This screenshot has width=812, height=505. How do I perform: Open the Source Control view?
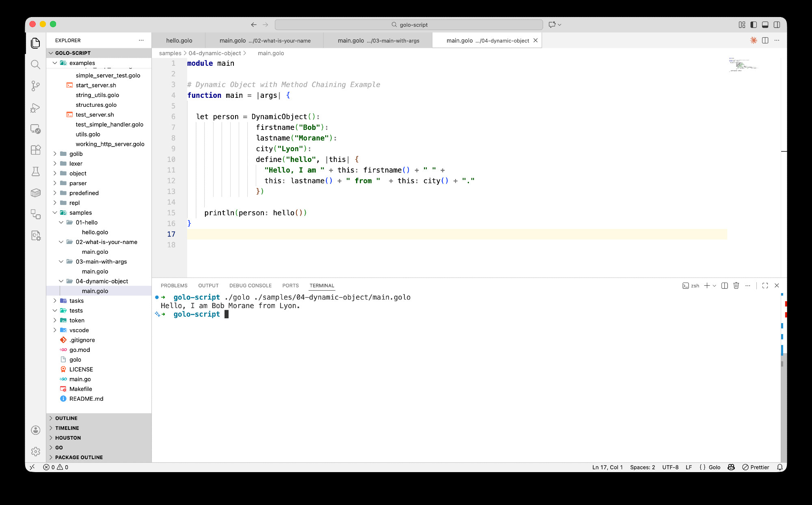point(36,86)
